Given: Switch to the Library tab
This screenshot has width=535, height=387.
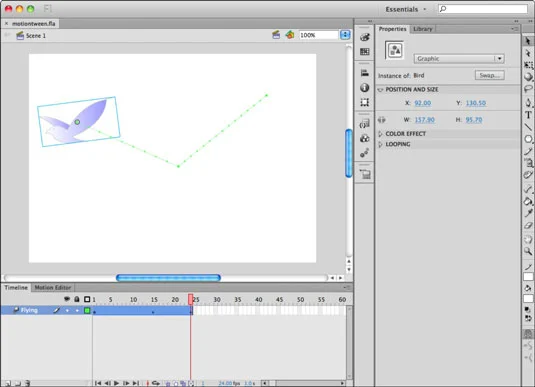Looking at the screenshot, I should tap(422, 29).
